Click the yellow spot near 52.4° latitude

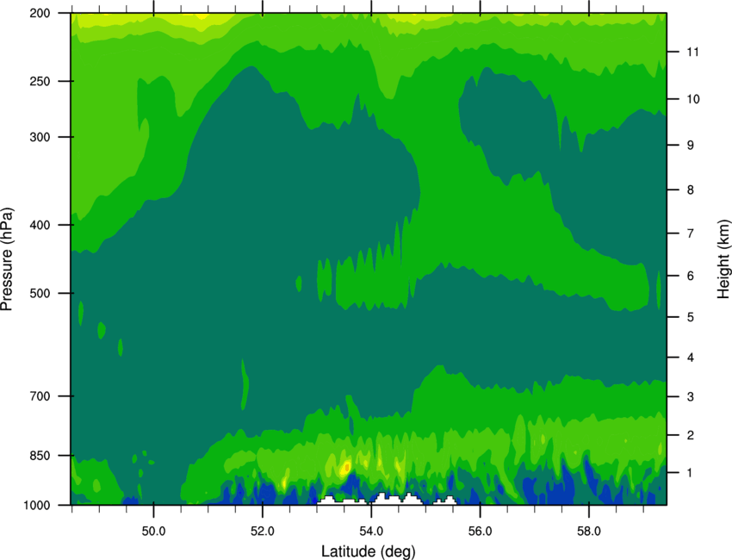pyautogui.click(x=284, y=484)
